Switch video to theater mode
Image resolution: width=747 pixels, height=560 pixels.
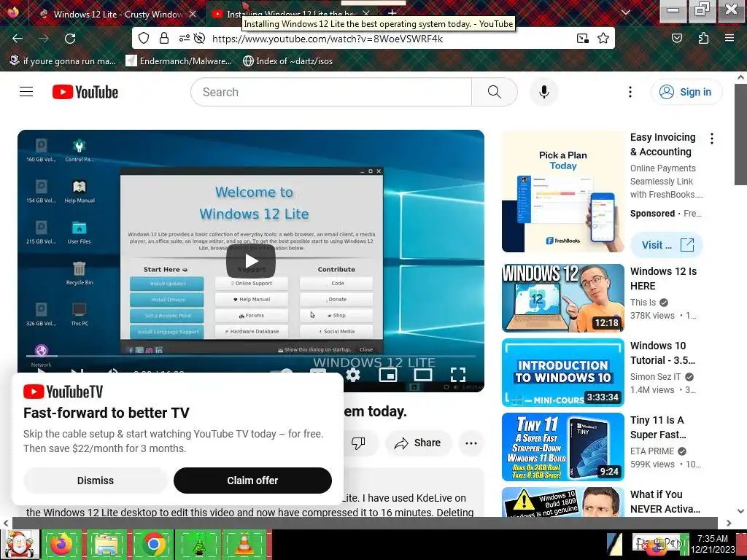coord(422,376)
